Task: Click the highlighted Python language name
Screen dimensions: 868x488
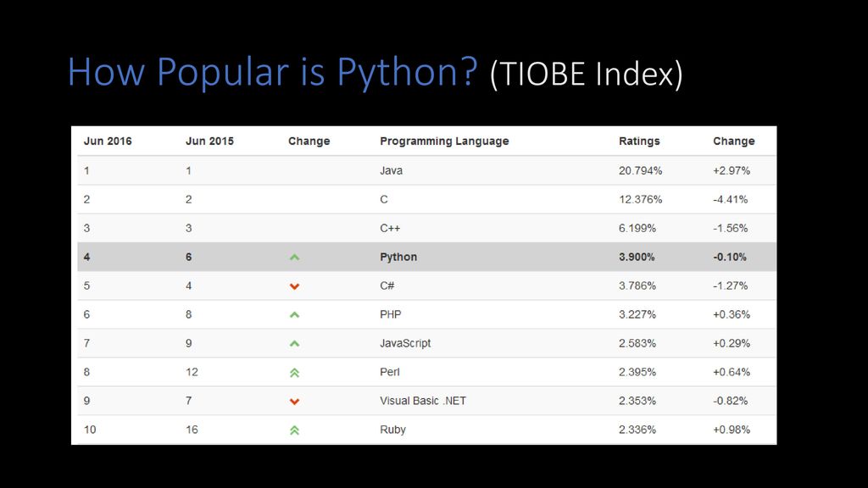Action: pos(398,257)
